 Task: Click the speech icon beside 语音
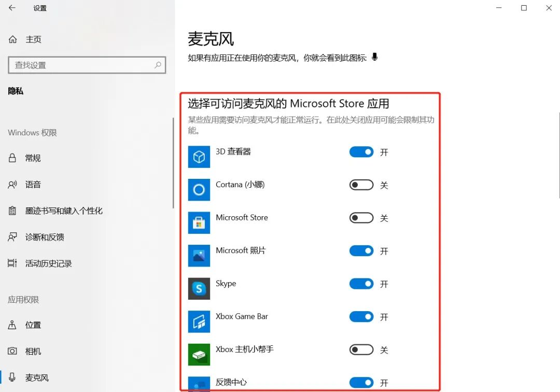tap(12, 185)
